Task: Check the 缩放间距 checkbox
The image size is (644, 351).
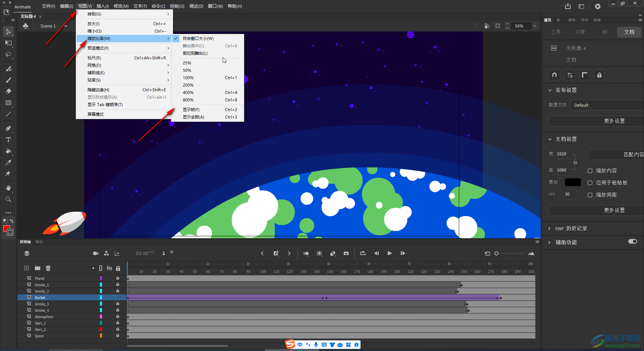Action: point(590,195)
